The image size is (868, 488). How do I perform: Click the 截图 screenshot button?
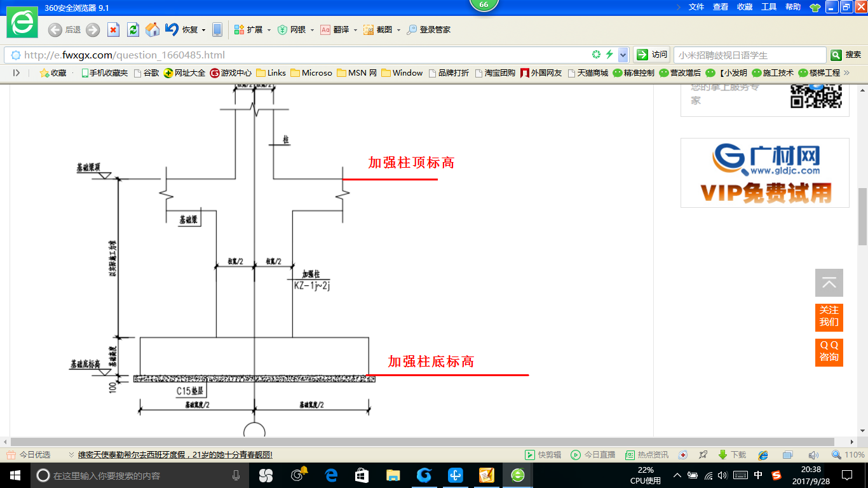click(378, 30)
